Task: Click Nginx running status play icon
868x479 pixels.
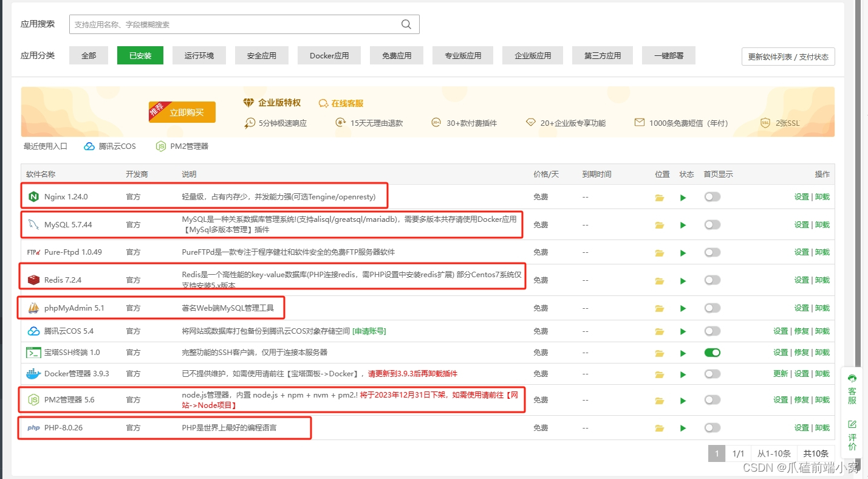Action: [683, 198]
